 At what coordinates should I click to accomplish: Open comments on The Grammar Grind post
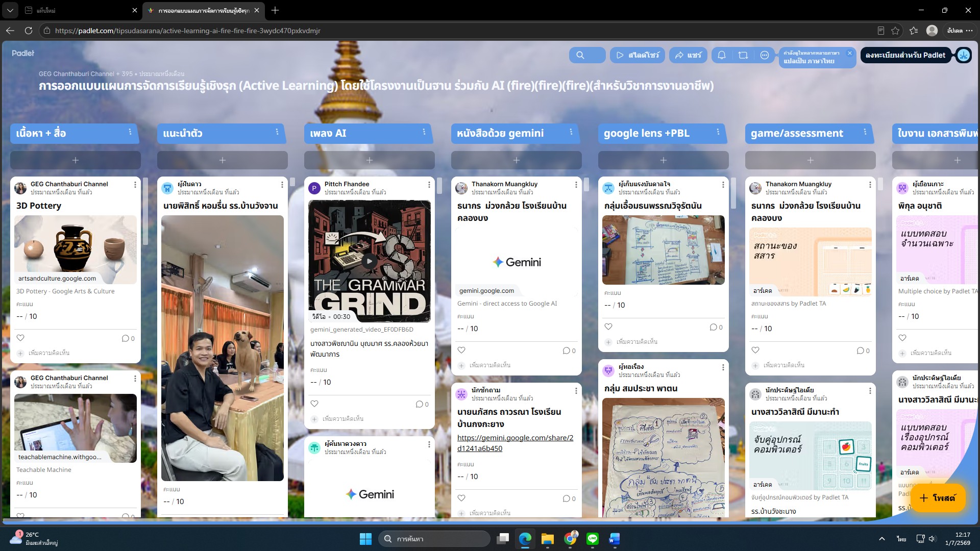[x=422, y=404]
